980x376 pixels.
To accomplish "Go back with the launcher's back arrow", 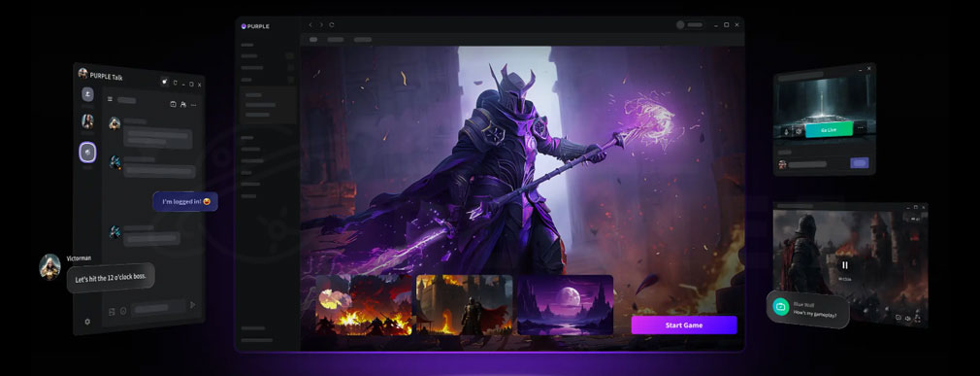I will pyautogui.click(x=310, y=25).
